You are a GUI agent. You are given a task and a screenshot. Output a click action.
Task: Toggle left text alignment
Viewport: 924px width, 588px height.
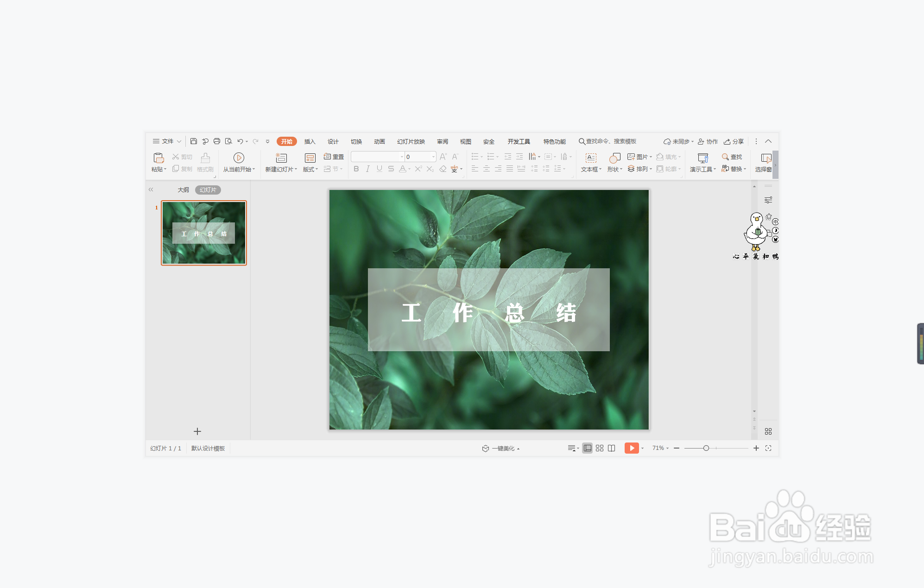pyautogui.click(x=475, y=169)
